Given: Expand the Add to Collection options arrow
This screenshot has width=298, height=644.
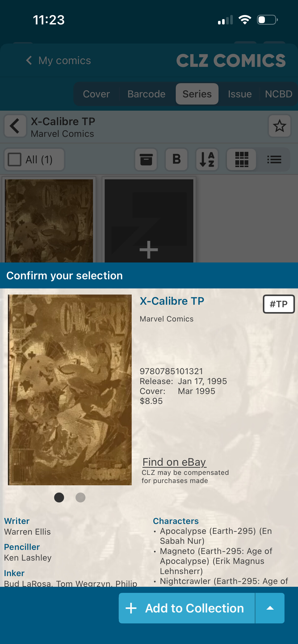Looking at the screenshot, I should point(270,608).
